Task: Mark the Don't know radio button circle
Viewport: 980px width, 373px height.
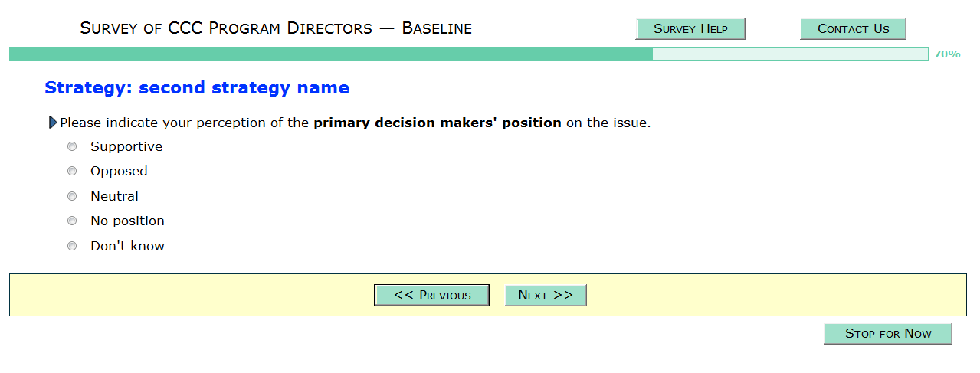Action: tap(72, 246)
